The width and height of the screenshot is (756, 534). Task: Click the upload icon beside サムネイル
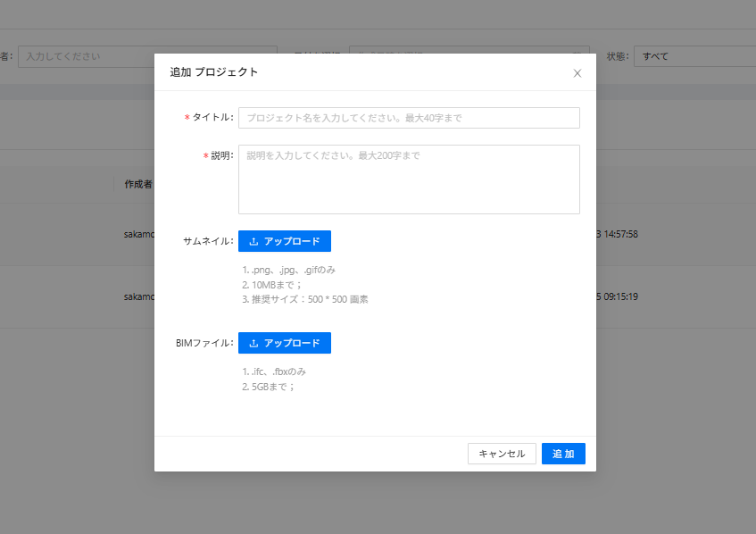(x=253, y=241)
